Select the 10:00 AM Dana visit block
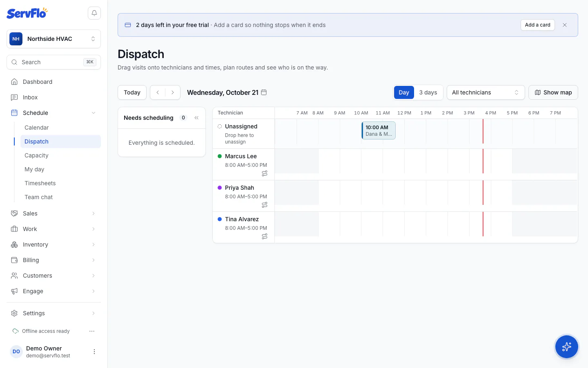 click(379, 130)
